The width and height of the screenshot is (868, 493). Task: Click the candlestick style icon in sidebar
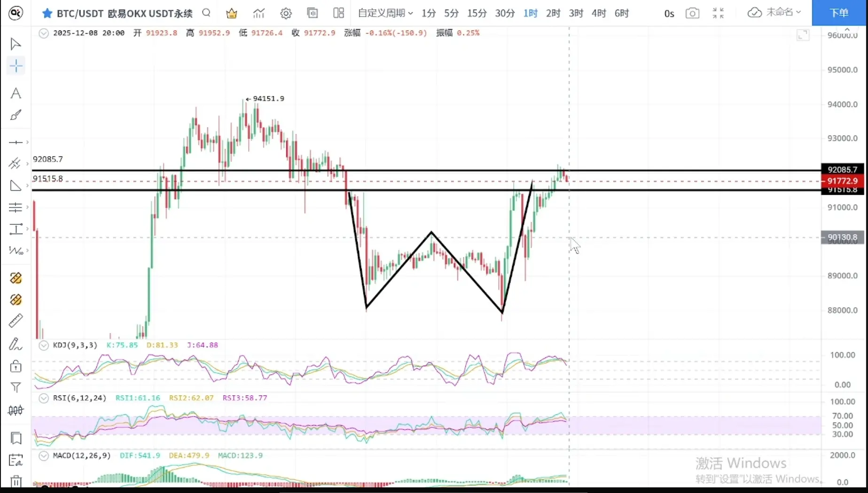point(16,411)
